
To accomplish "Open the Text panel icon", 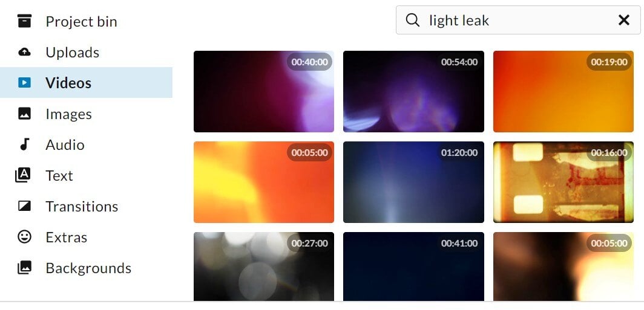I will (22, 175).
